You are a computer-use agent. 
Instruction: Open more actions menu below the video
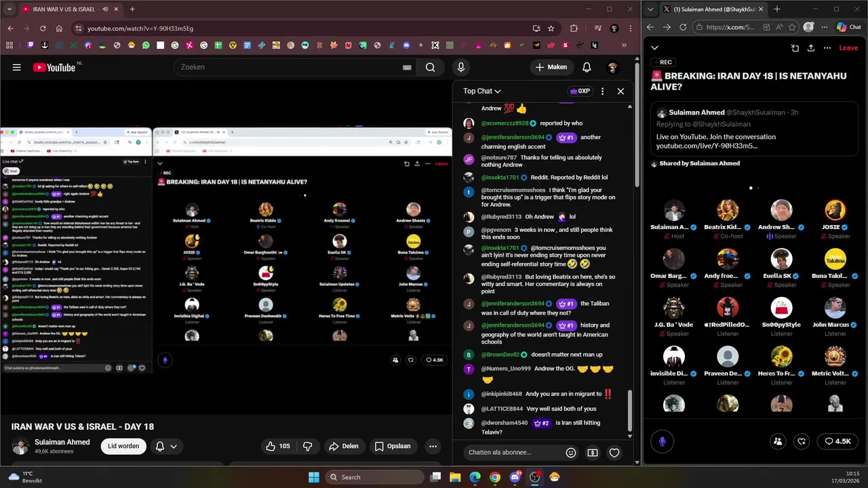click(433, 446)
